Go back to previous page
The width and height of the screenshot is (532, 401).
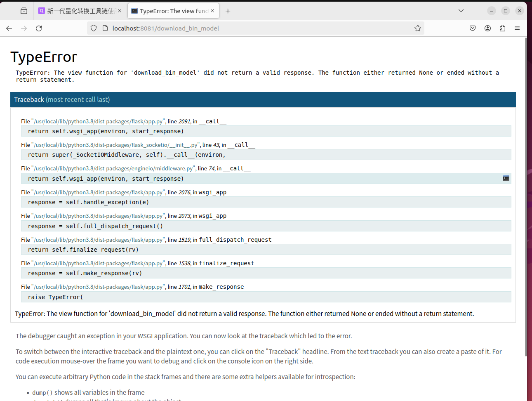click(9, 28)
